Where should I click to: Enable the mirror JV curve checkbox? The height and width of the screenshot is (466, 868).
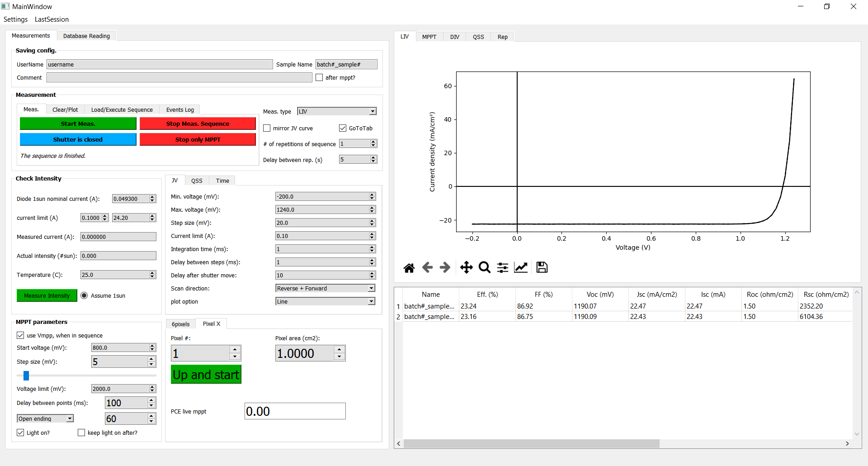tap(267, 128)
